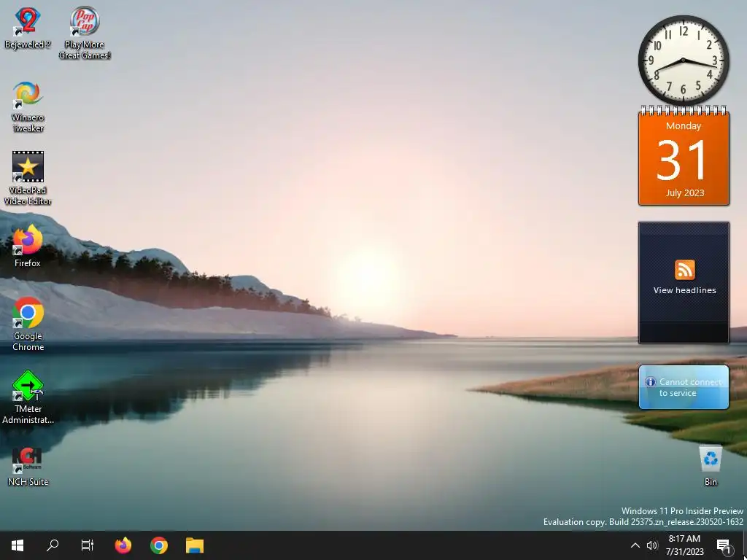Select the NCH Suite desktop icon
This screenshot has width=747, height=560.
[28, 467]
